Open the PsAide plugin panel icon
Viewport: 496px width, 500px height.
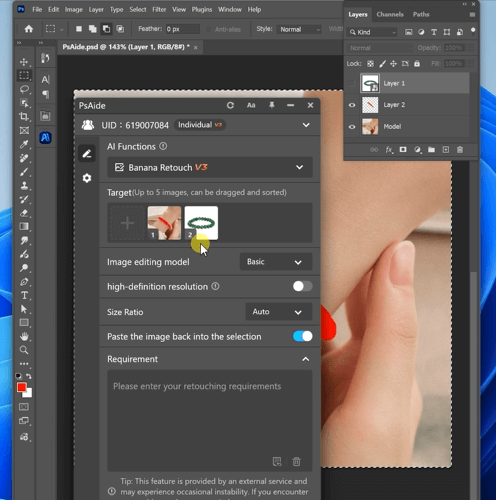(45, 137)
